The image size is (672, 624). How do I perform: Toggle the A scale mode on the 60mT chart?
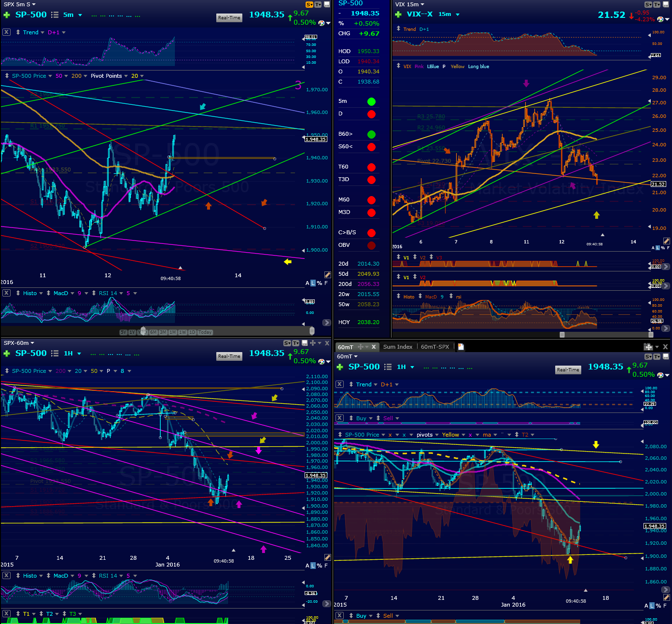(646, 606)
